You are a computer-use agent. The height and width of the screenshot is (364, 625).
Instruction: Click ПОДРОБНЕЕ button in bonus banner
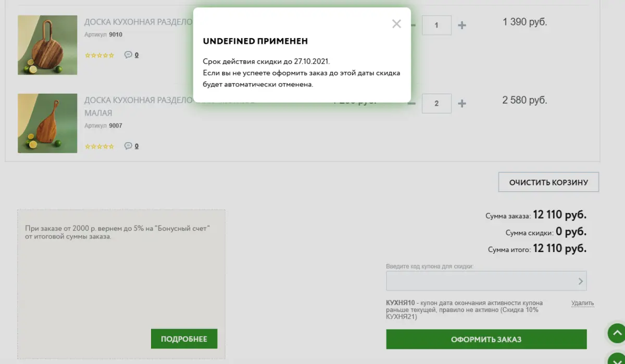click(x=184, y=338)
